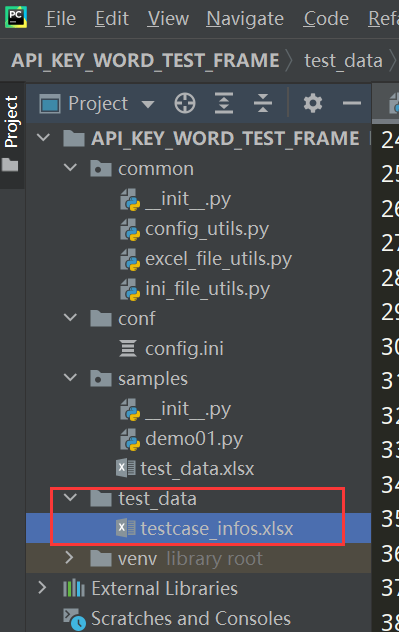Select the common package folder
This screenshot has height=632, width=399.
click(x=156, y=169)
